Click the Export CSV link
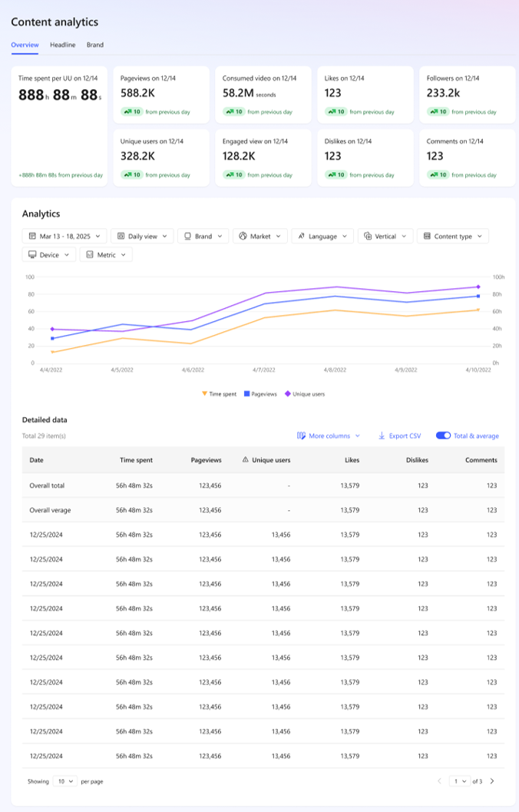Image resolution: width=519 pixels, height=812 pixels. coord(405,436)
